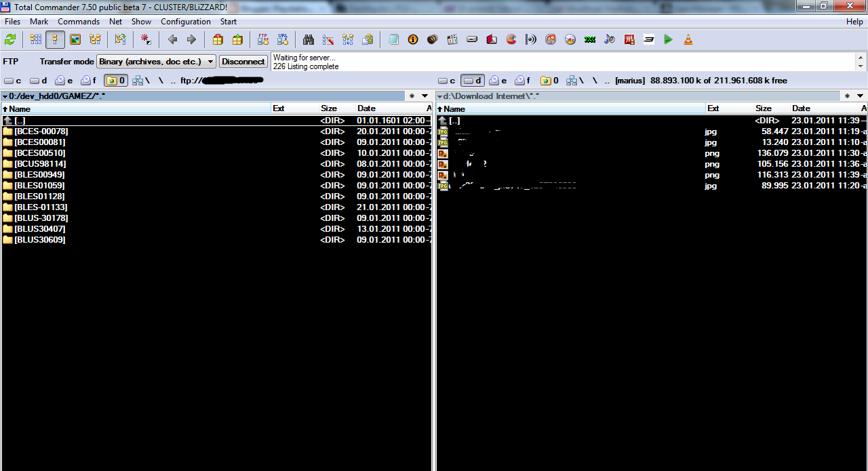Sort left panel by Date column header
868x471 pixels.
[x=391, y=108]
